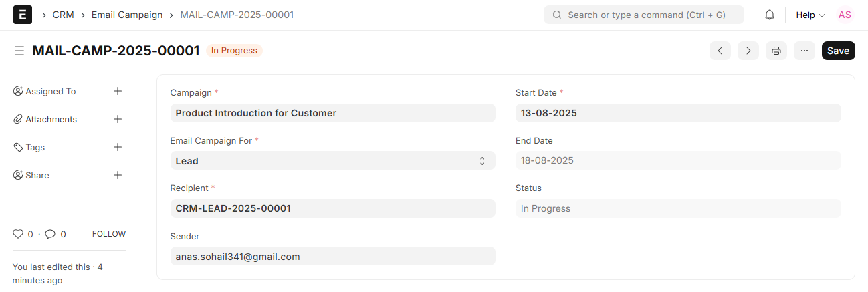Viewport: 868px width, 292px height.
Task: Add an assignee with plus icon
Action: point(118,91)
